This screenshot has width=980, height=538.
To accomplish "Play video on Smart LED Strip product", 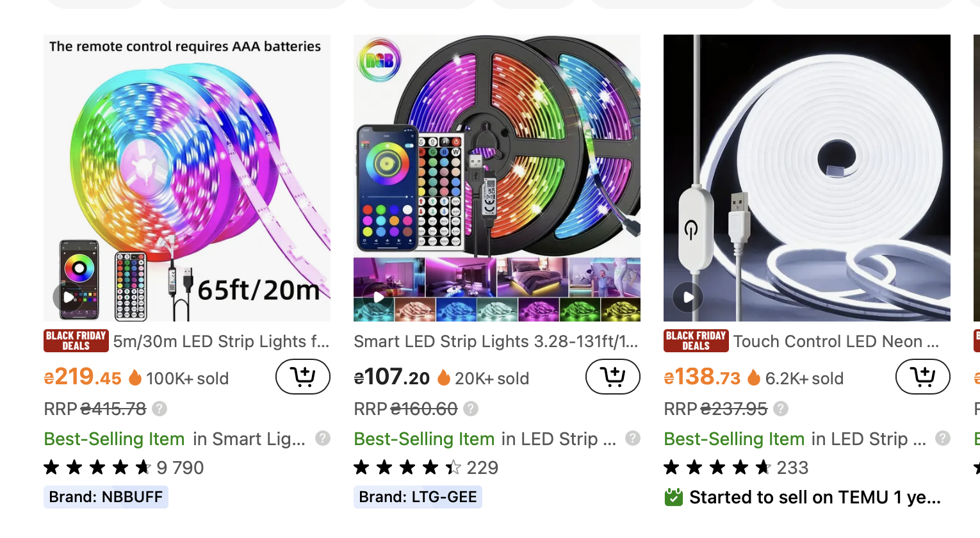I will (379, 297).
